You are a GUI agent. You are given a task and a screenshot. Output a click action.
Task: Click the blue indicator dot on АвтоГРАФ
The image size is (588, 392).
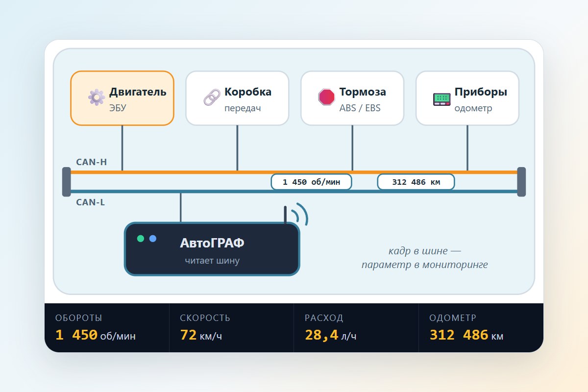coord(153,239)
